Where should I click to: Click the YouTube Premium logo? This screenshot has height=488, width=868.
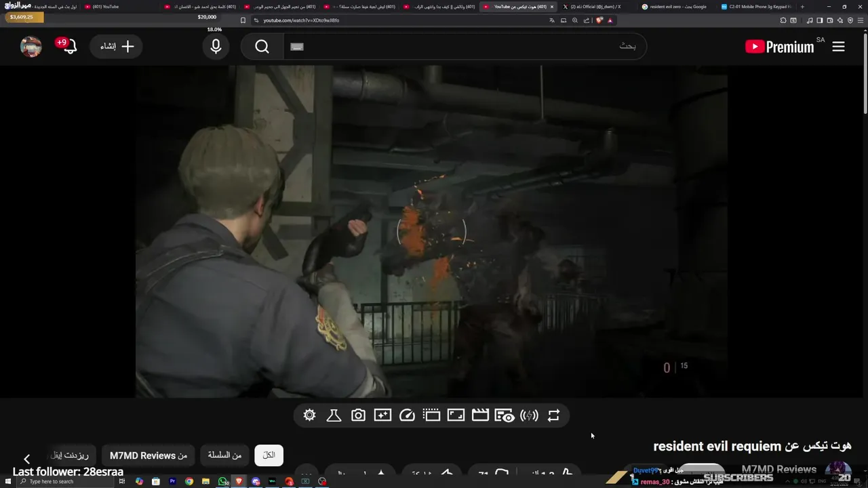tap(779, 46)
